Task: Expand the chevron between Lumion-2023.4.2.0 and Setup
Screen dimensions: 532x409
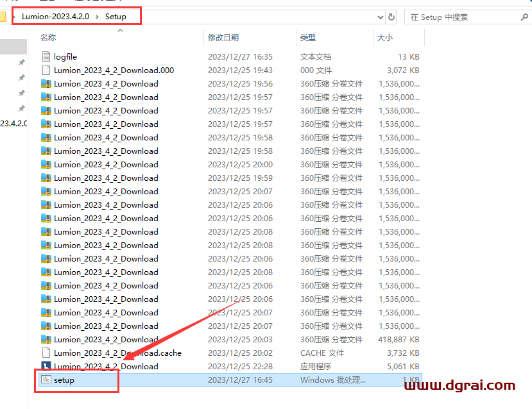Action: pyautogui.click(x=97, y=17)
